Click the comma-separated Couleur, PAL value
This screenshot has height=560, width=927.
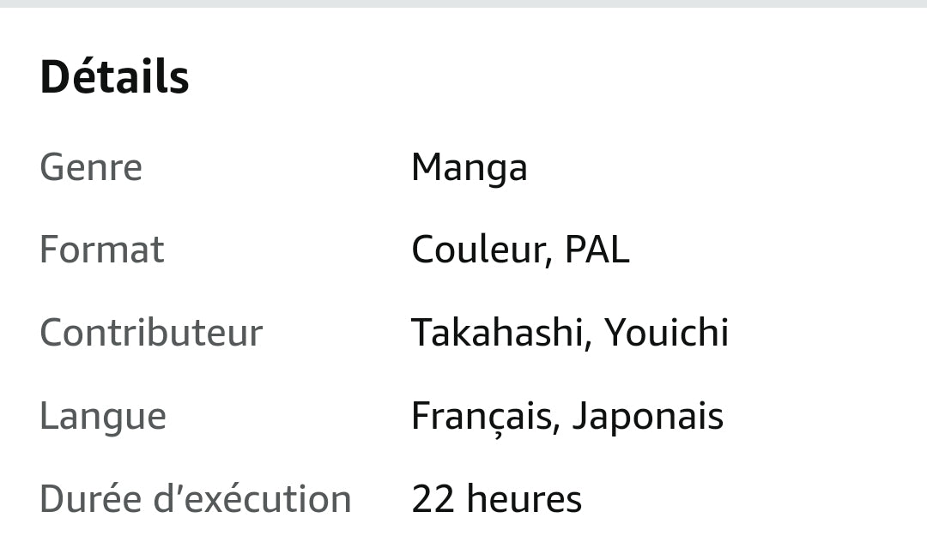click(x=520, y=250)
